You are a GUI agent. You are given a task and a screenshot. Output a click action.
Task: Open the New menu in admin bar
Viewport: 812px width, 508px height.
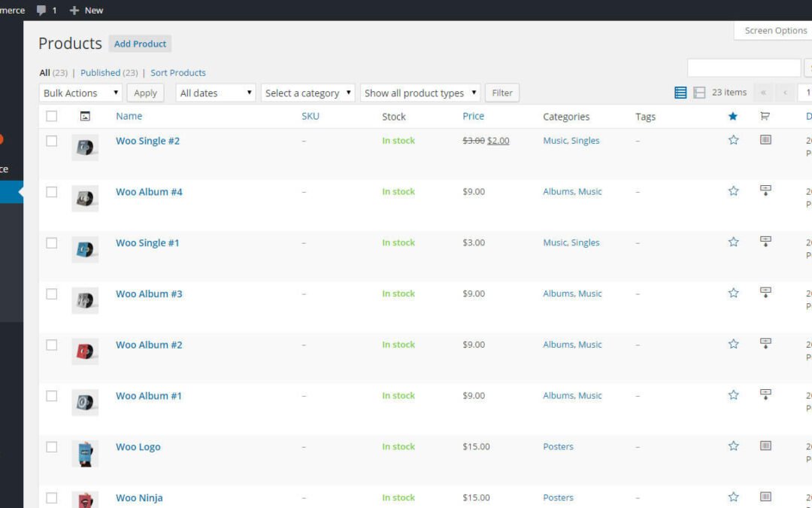click(86, 11)
